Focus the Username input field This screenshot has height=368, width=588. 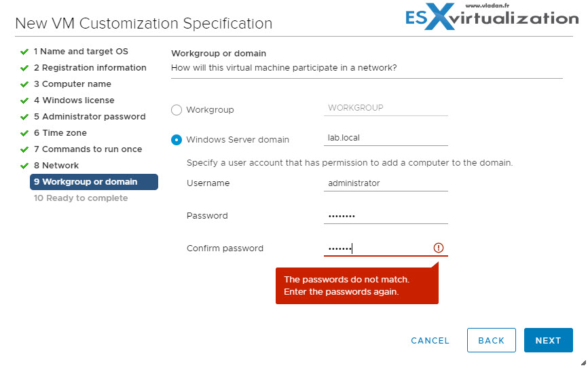[386, 183]
